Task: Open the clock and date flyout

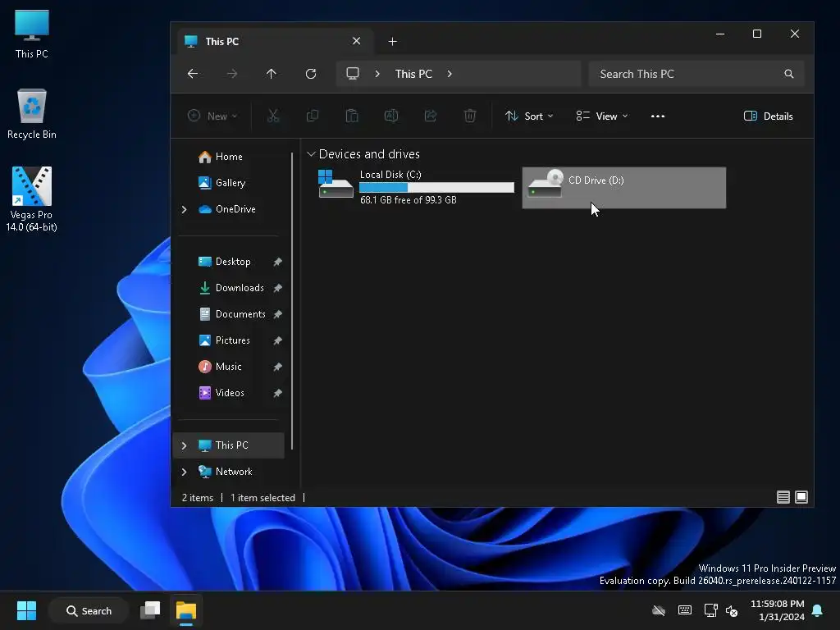Action: pos(778,610)
